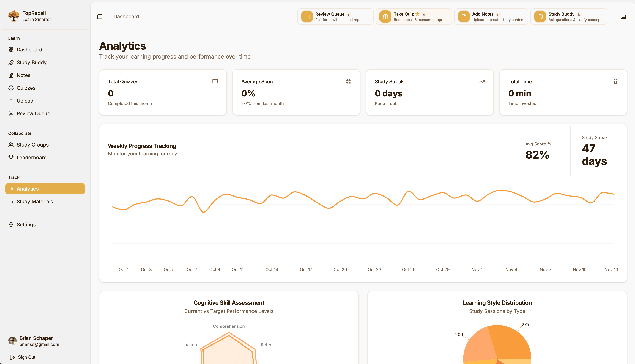Click the Take Quiz brain icon in header

click(385, 16)
